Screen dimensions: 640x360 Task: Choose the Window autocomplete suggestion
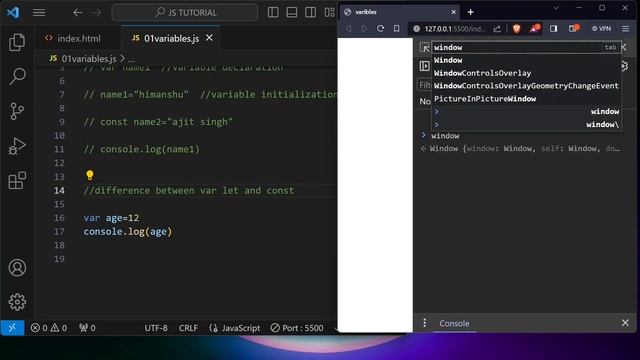[x=527, y=60]
